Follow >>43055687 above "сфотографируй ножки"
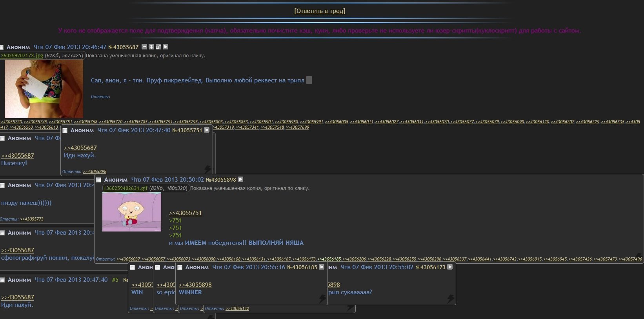 click(x=17, y=250)
